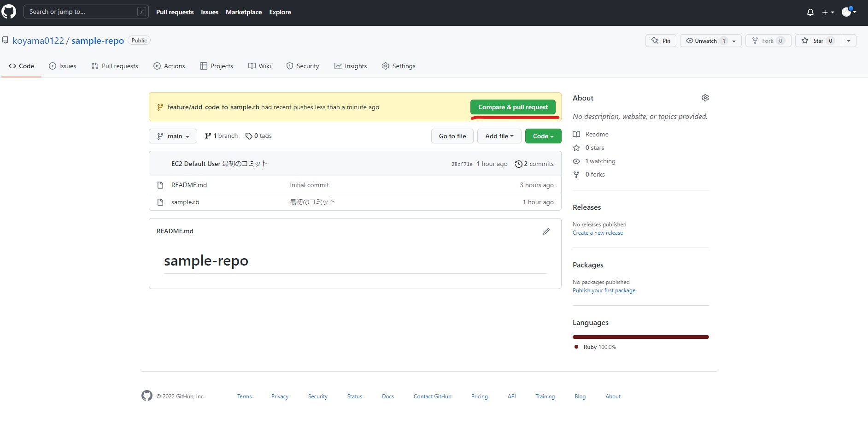Edit README.md with the pencil icon
Image resolution: width=868 pixels, height=426 pixels.
pyautogui.click(x=546, y=231)
